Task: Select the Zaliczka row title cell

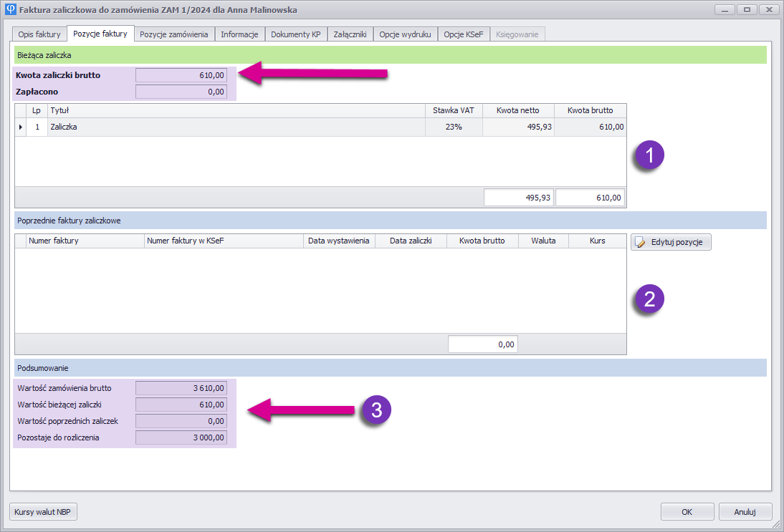Action: pos(236,127)
